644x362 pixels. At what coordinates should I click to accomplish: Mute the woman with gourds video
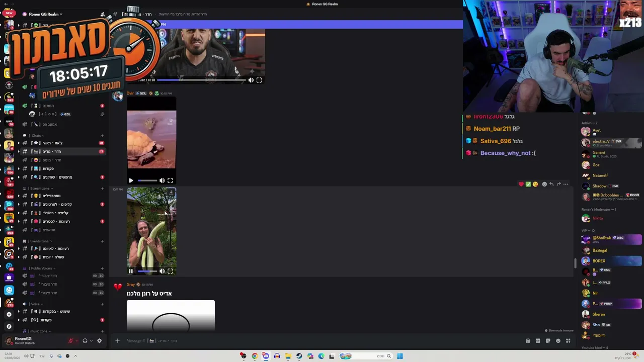point(162,271)
